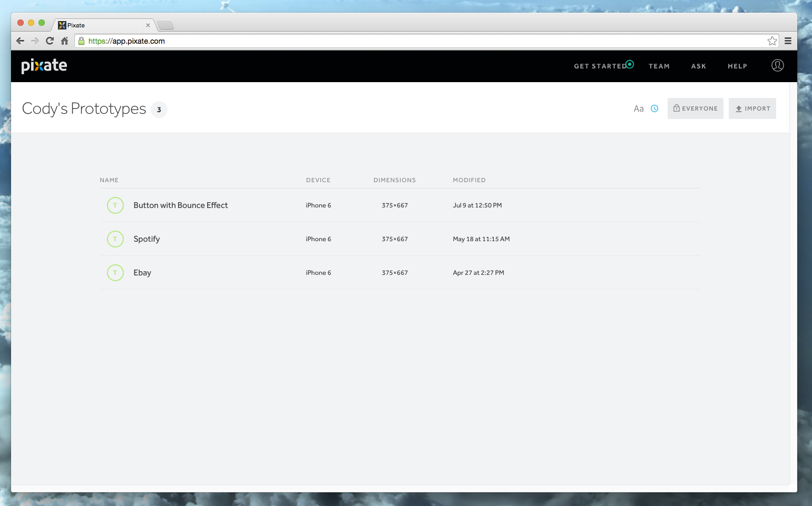The image size is (812, 506).
Task: Sort prototypes by name using Aa icon
Action: (x=638, y=108)
